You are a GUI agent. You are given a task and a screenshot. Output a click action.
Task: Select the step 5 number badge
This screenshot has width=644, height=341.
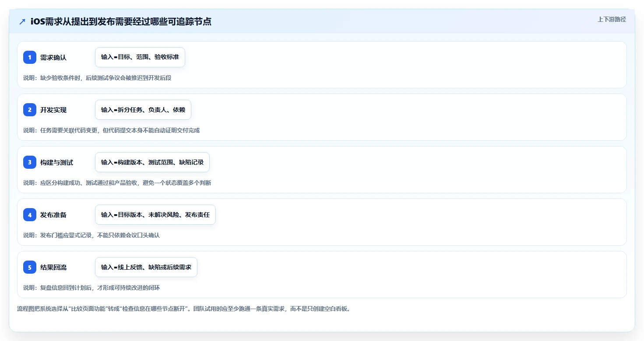coord(30,267)
